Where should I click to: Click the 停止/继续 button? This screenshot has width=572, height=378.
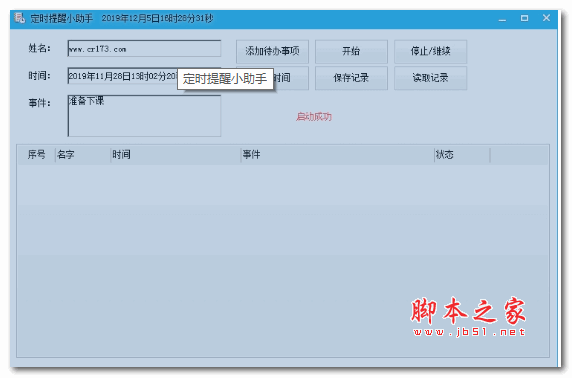430,51
